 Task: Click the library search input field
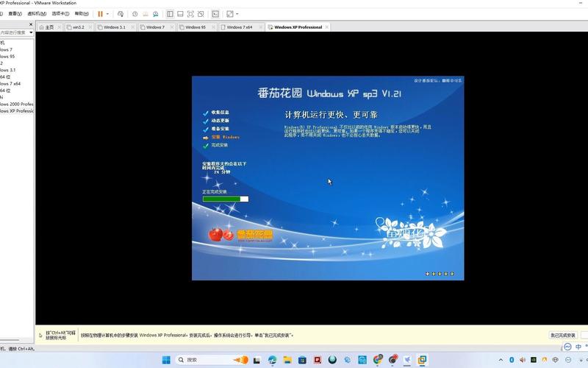coord(13,32)
